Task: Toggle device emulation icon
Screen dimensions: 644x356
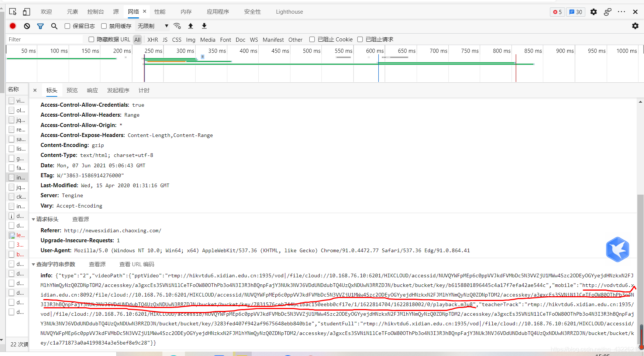Action: point(27,12)
